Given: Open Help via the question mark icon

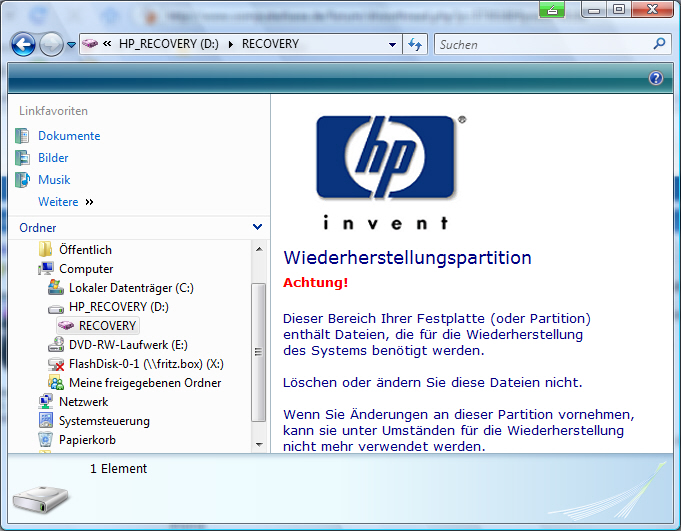Looking at the screenshot, I should click(x=656, y=78).
